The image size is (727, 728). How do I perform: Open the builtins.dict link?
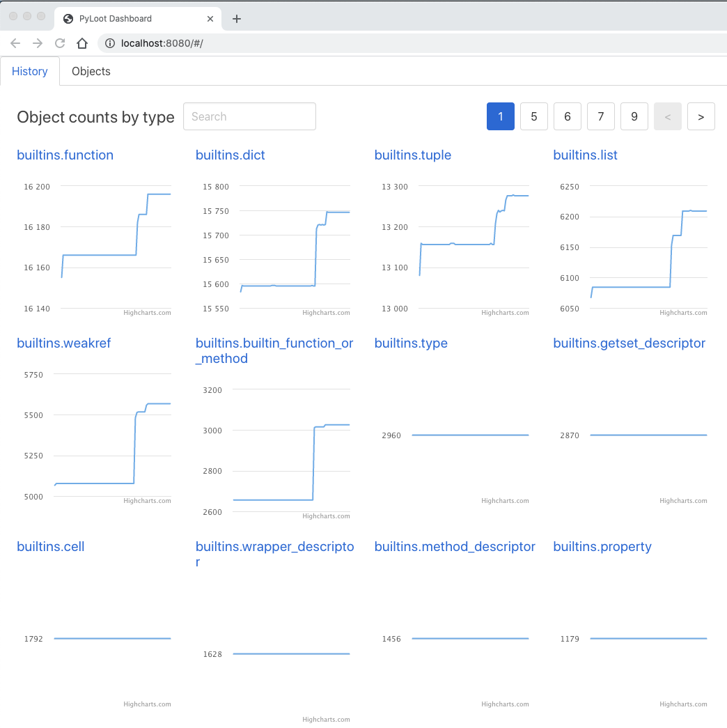click(x=230, y=155)
